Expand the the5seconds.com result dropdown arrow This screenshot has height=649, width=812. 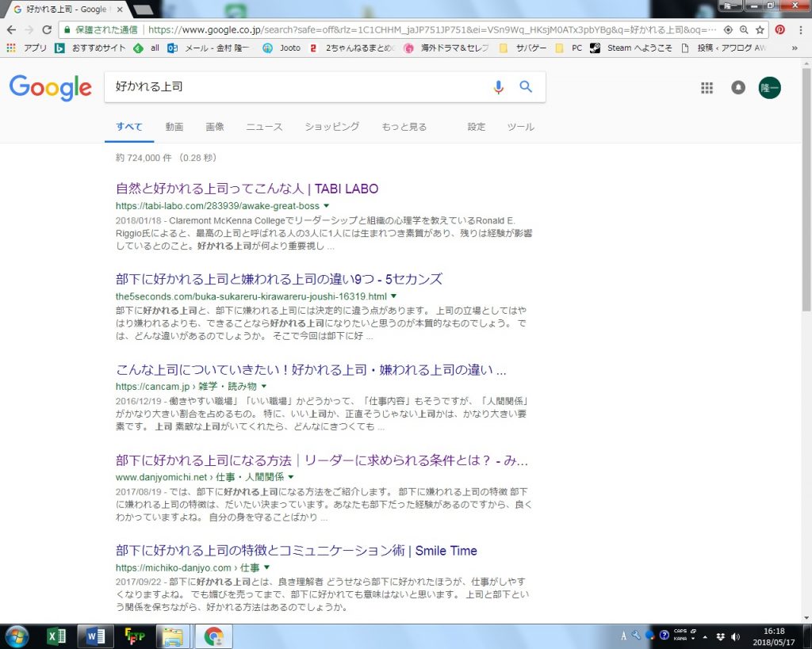(x=393, y=296)
